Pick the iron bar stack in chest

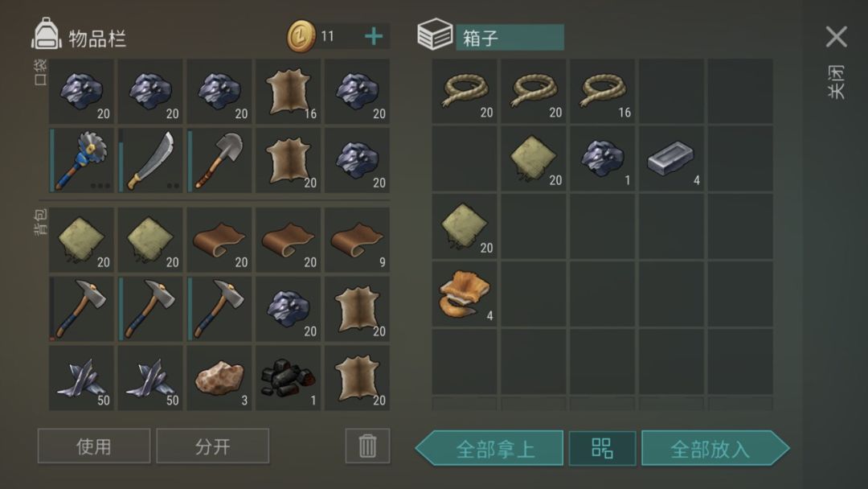click(671, 159)
